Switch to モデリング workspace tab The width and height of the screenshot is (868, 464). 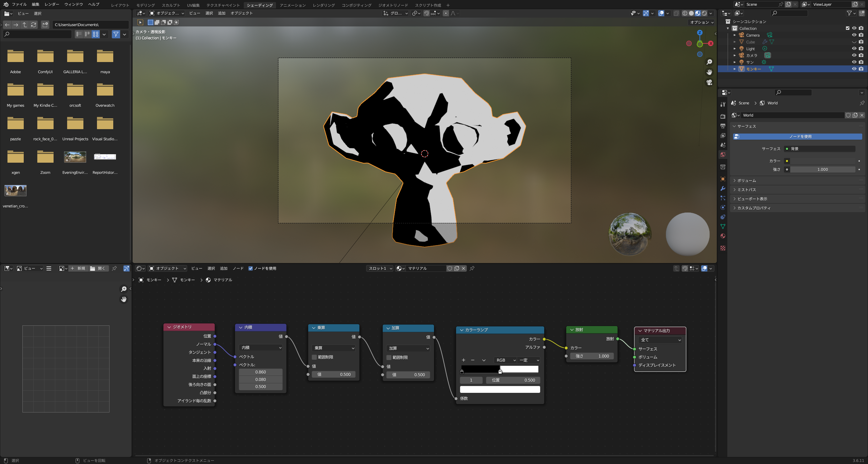[145, 5]
